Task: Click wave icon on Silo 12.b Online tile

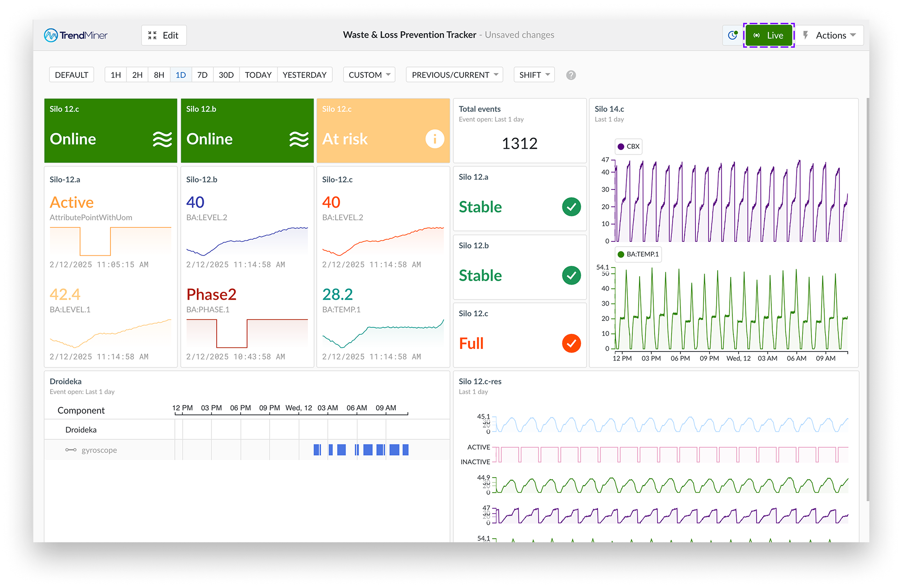Action: [x=299, y=139]
